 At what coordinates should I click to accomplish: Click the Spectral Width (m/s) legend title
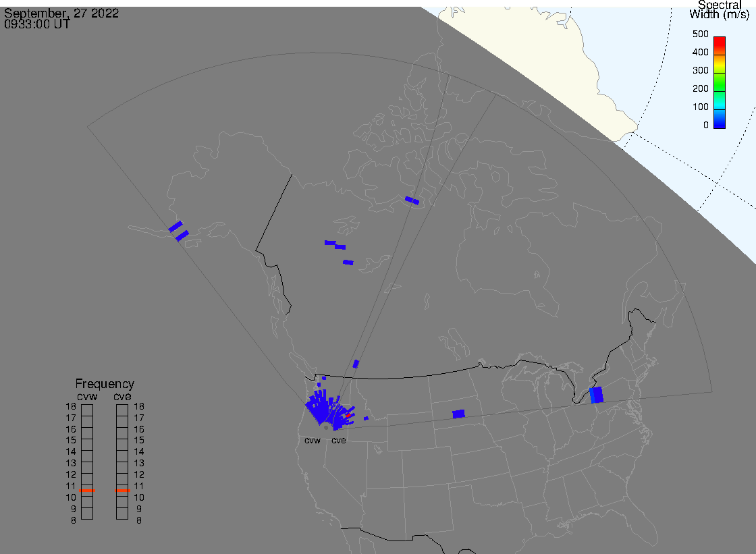pyautogui.click(x=719, y=9)
